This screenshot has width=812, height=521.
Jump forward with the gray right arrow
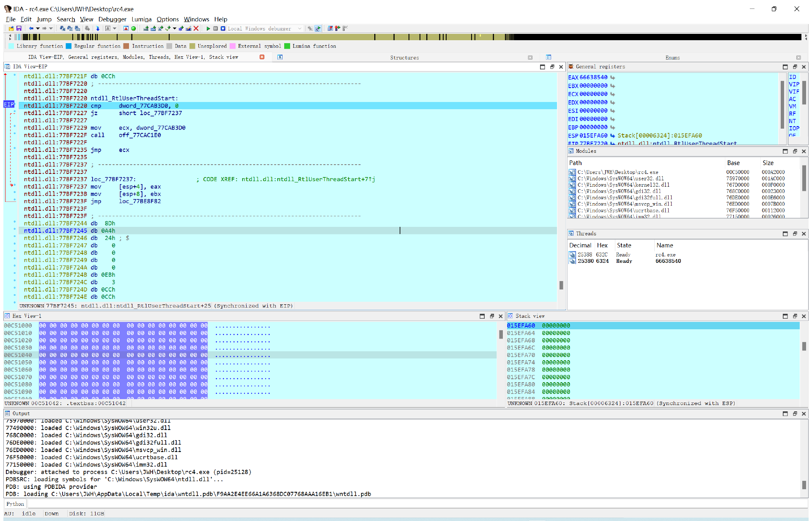click(x=44, y=28)
